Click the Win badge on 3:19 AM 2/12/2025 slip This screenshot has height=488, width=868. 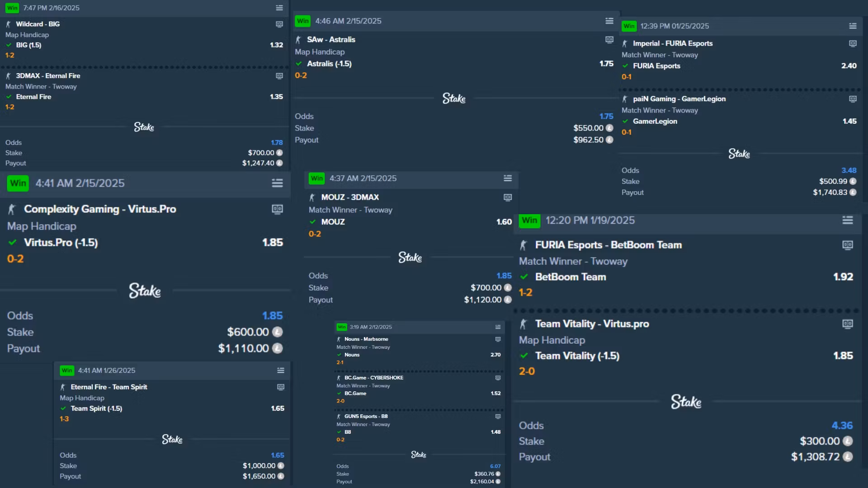[342, 327]
